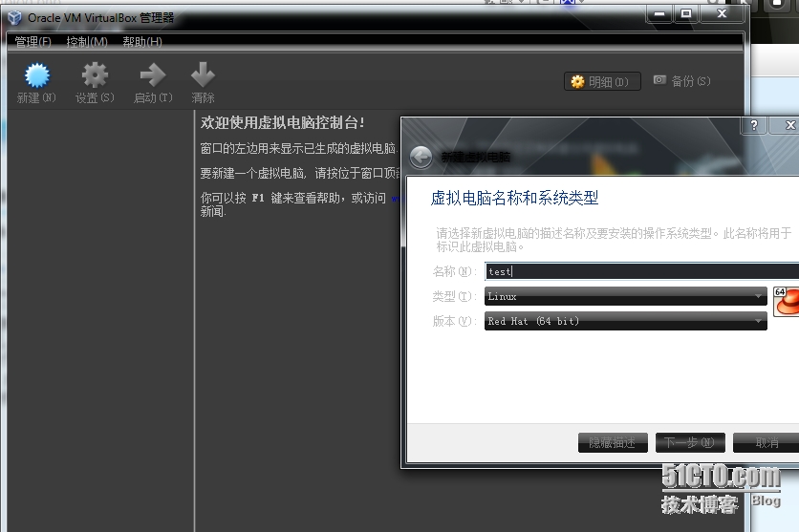The width and height of the screenshot is (799, 532).
Task: Open the Snapshots (备份) view button
Action: pyautogui.click(x=681, y=81)
